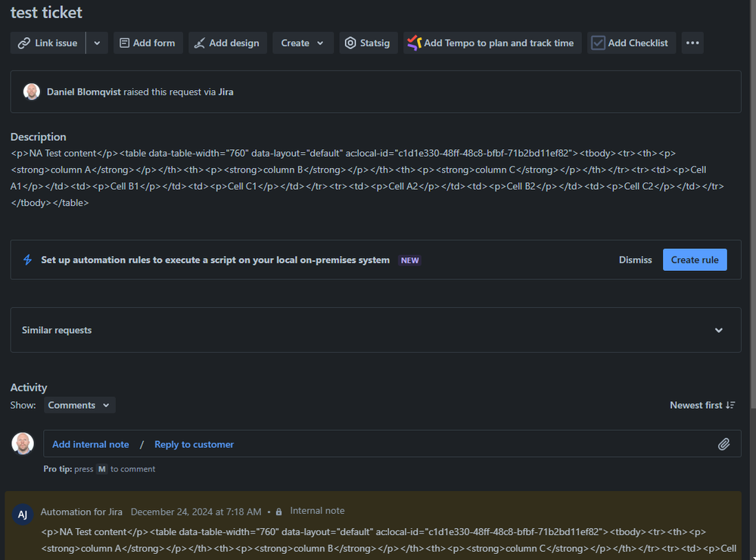Viewport: 756px width, 560px height.
Task: Open the more actions ellipsis menu
Action: click(692, 42)
